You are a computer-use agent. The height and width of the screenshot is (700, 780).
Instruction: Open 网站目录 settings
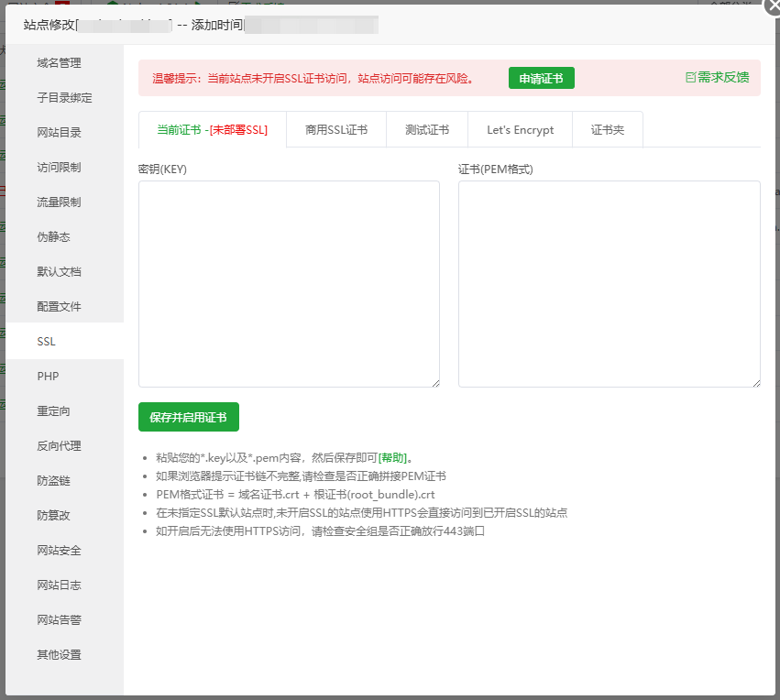tap(57, 132)
